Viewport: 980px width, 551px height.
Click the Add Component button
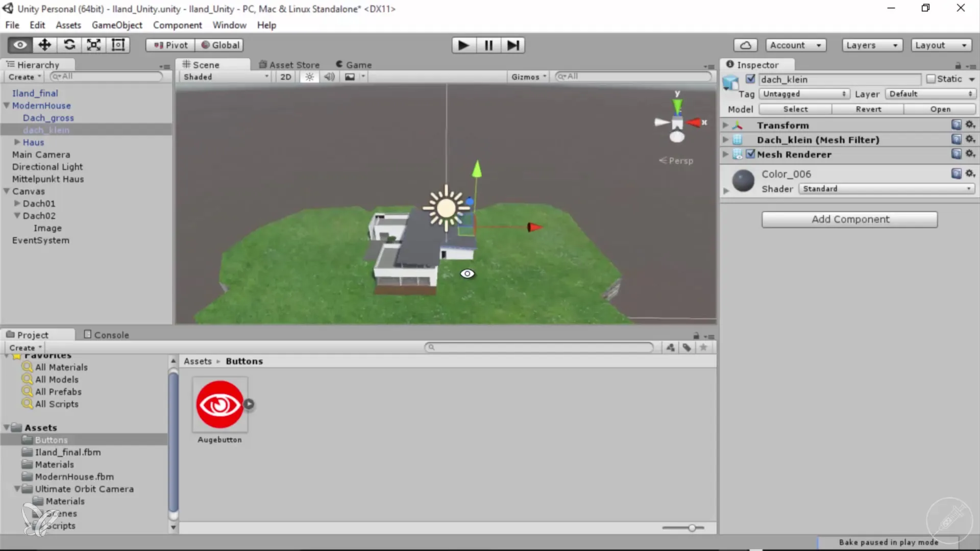point(850,219)
